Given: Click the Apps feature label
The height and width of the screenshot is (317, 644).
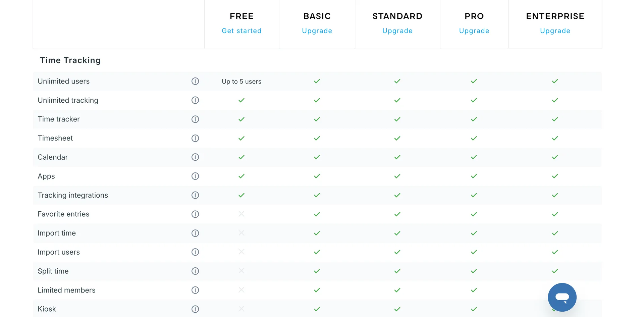Looking at the screenshot, I should point(46,176).
